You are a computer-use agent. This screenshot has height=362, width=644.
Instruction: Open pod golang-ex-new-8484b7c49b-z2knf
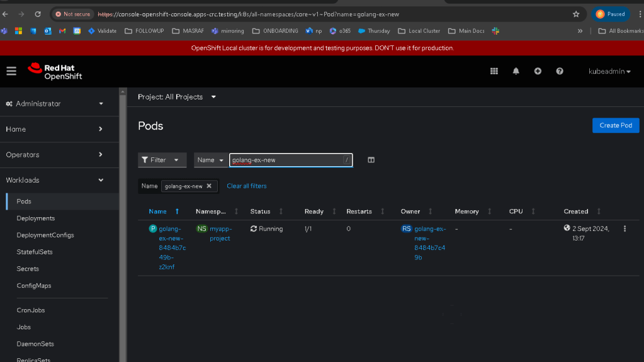(x=172, y=248)
